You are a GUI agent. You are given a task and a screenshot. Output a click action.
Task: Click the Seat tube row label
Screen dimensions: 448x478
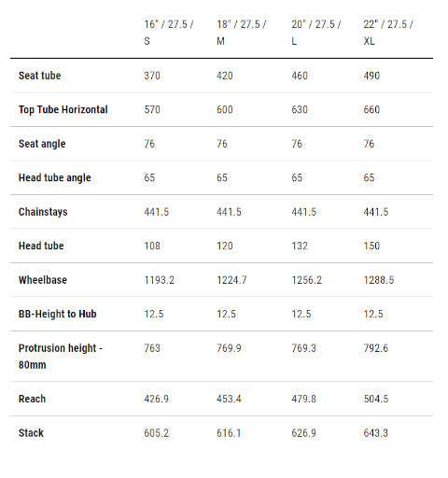[x=39, y=76]
